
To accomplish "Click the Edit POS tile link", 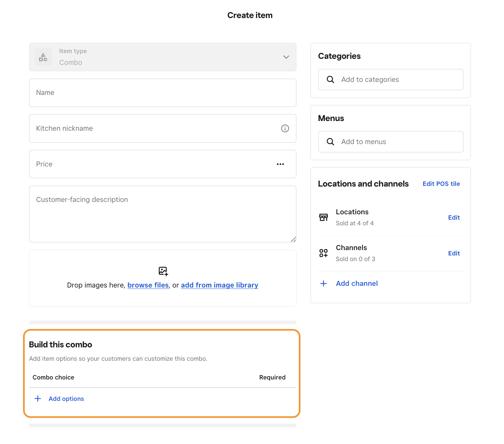I will (x=441, y=184).
